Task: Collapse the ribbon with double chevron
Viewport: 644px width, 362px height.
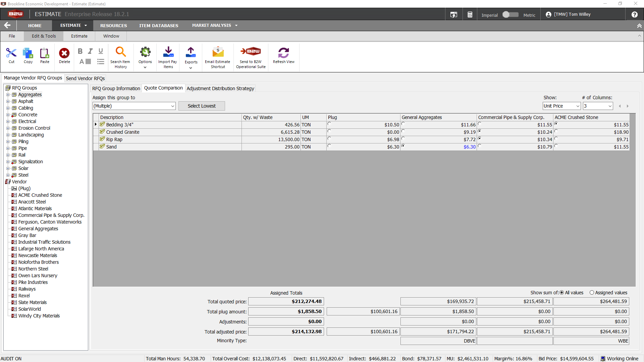Action: click(639, 25)
